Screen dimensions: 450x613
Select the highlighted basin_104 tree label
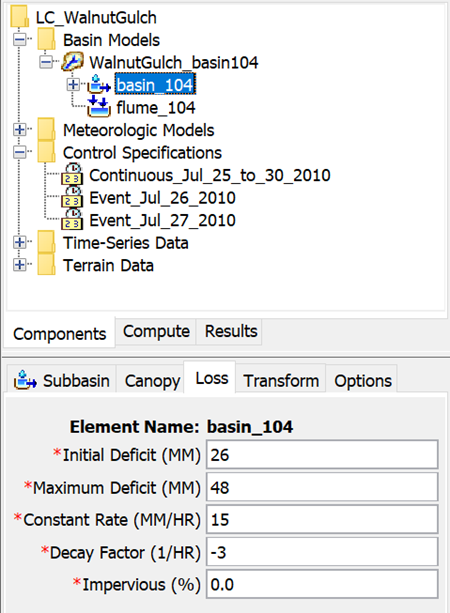click(x=155, y=85)
